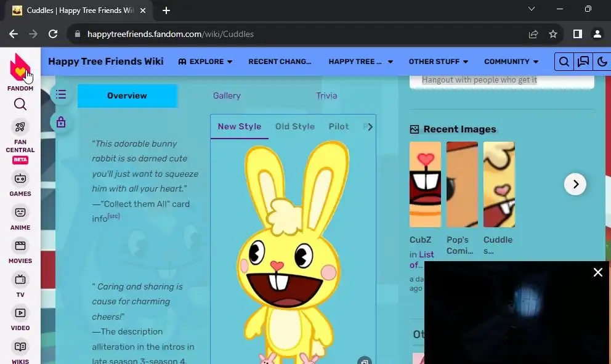Expand the infobox image at bottom corner
Image resolution: width=611 pixels, height=364 pixels.
[365, 362]
